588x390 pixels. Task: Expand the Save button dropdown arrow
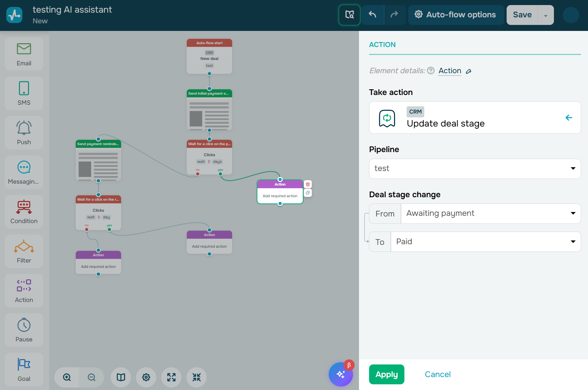pyautogui.click(x=546, y=15)
